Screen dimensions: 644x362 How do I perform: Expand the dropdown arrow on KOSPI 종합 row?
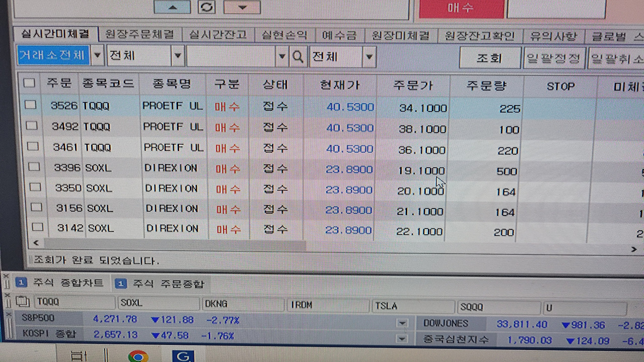coord(401,339)
